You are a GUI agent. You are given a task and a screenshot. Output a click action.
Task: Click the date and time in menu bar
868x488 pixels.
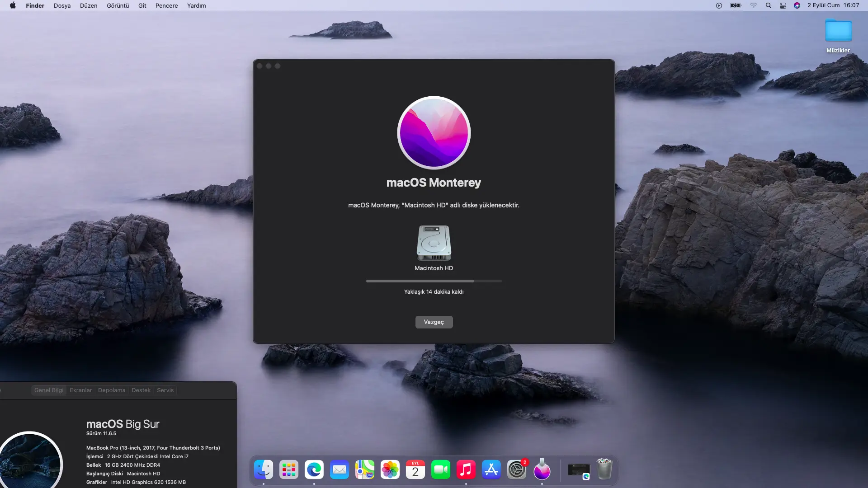(833, 5)
